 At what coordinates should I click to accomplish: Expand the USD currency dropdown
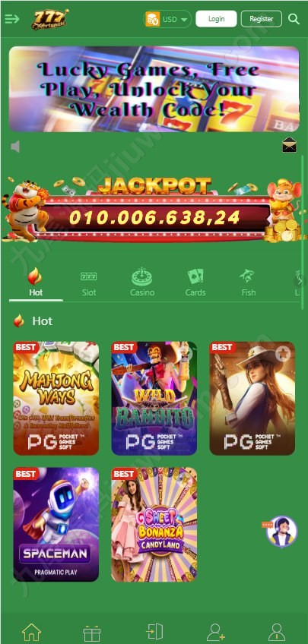pos(168,19)
